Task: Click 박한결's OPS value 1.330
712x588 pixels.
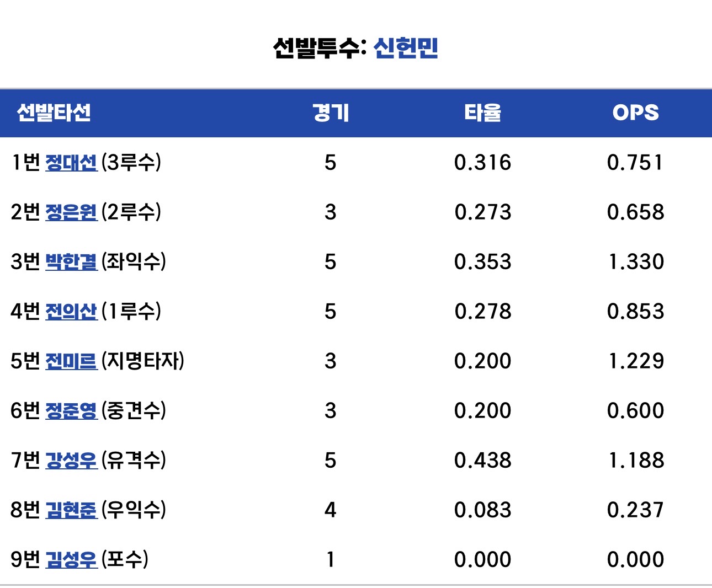Action: coord(636,262)
